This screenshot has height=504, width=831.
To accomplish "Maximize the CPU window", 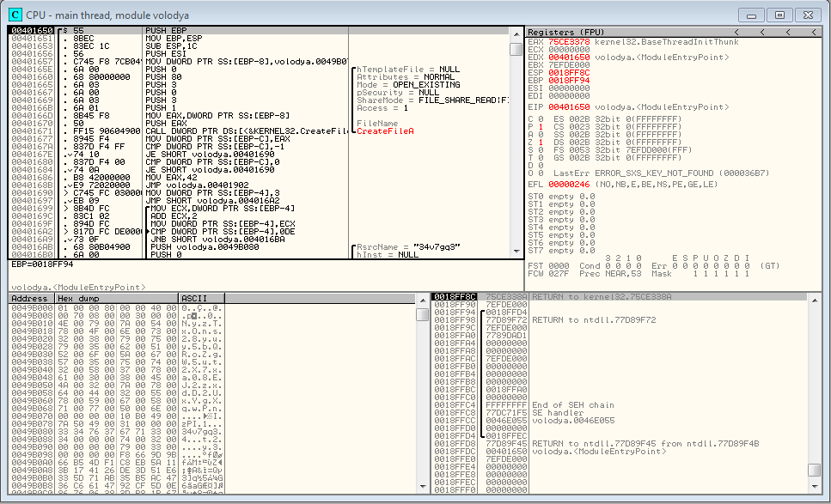I will coord(779,15).
